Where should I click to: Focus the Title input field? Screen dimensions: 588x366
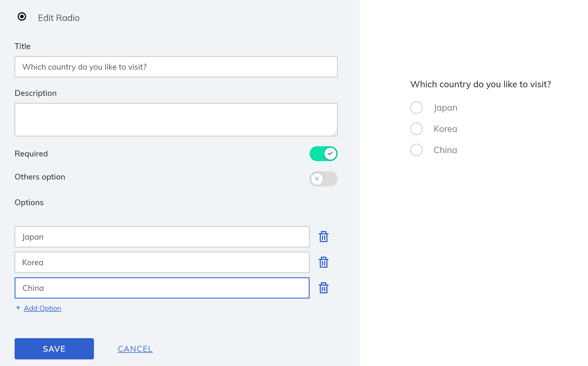[176, 67]
